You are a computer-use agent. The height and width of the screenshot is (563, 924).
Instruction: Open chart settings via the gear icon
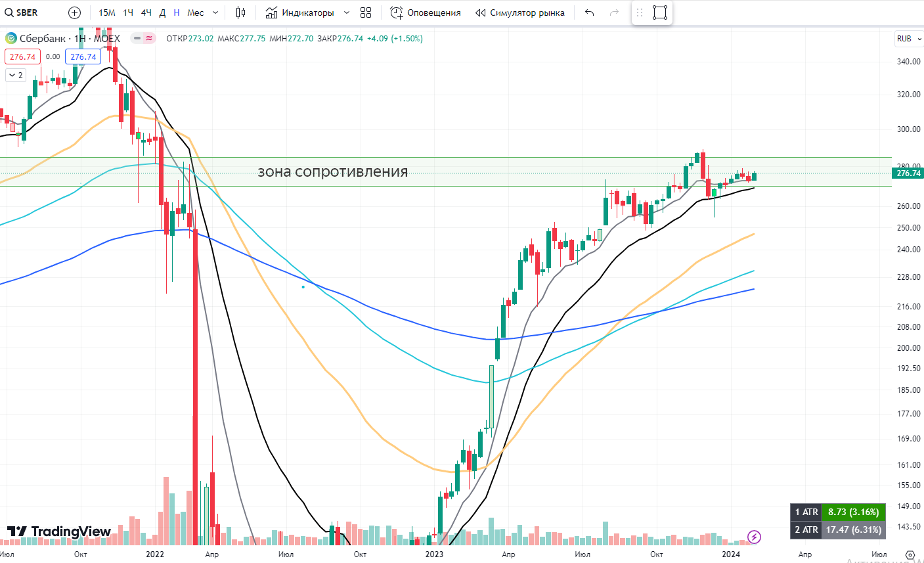click(x=910, y=554)
